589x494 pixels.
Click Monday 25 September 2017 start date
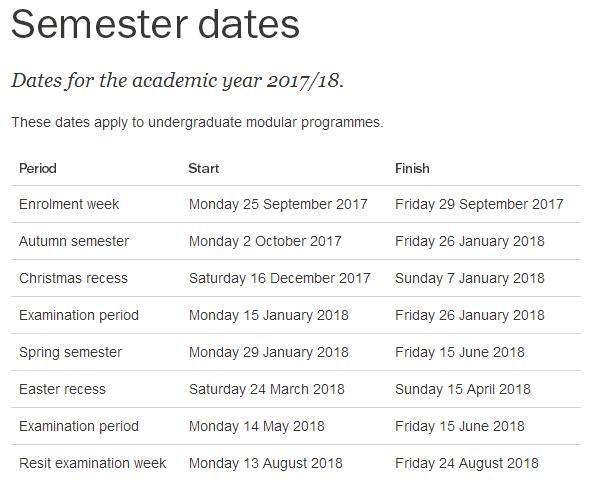point(278,204)
